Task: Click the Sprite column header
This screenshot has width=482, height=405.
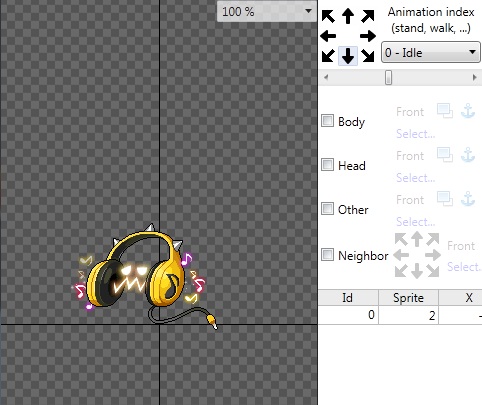Action: (x=408, y=298)
